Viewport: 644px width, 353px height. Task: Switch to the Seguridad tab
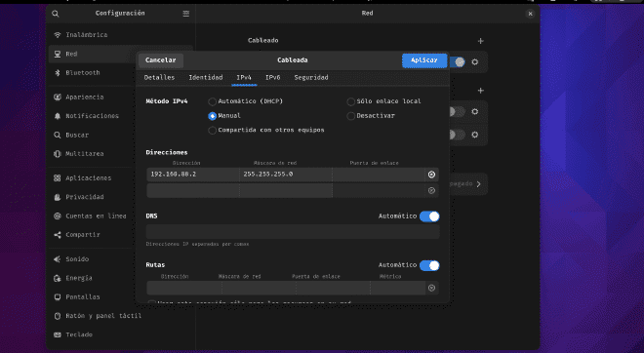[x=311, y=77]
